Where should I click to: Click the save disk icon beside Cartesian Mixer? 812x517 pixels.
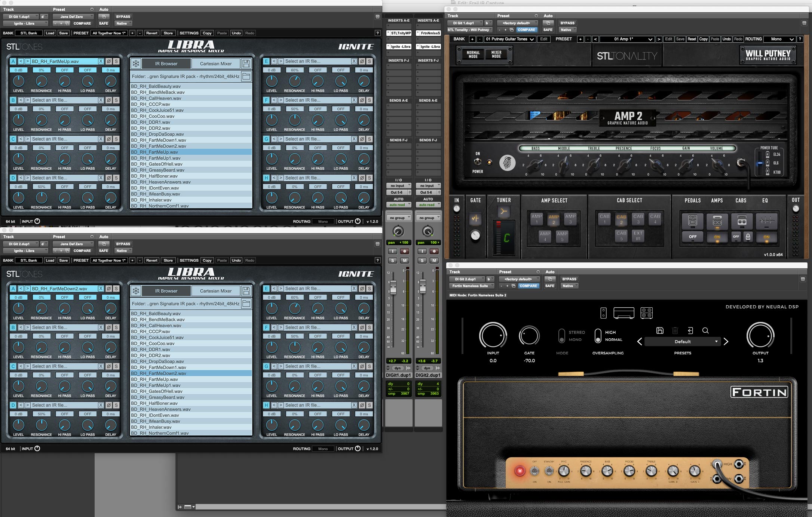point(246,64)
